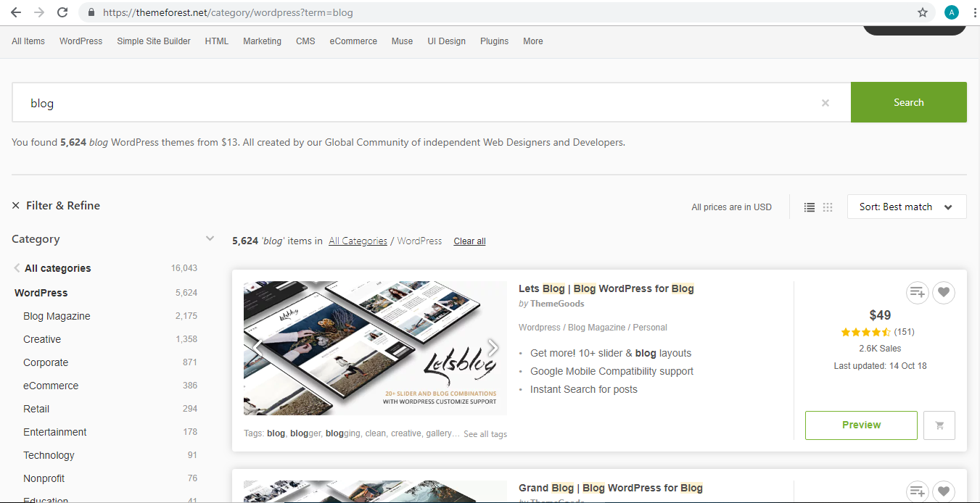Bookmark this page with the star icon
Image resolution: width=980 pixels, height=503 pixels.
pyautogui.click(x=923, y=12)
